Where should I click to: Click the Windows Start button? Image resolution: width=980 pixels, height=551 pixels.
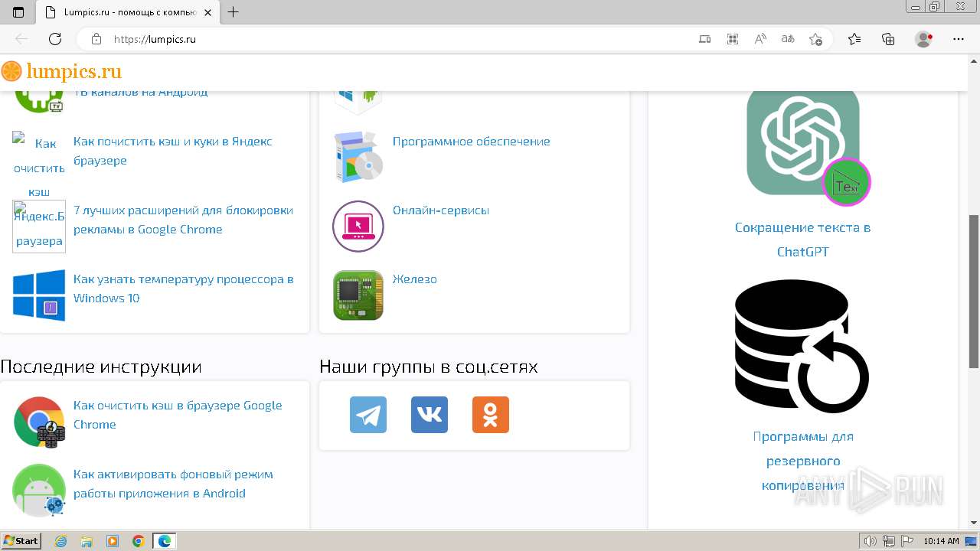tap(21, 541)
